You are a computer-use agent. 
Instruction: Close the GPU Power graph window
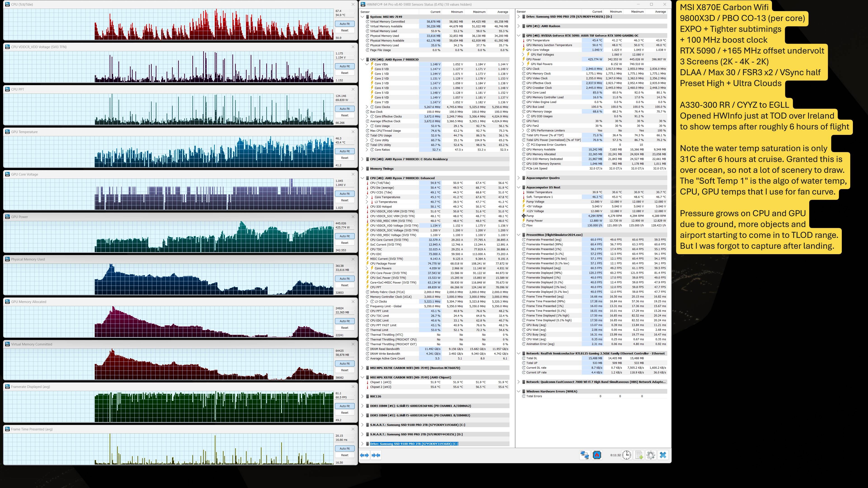click(353, 217)
